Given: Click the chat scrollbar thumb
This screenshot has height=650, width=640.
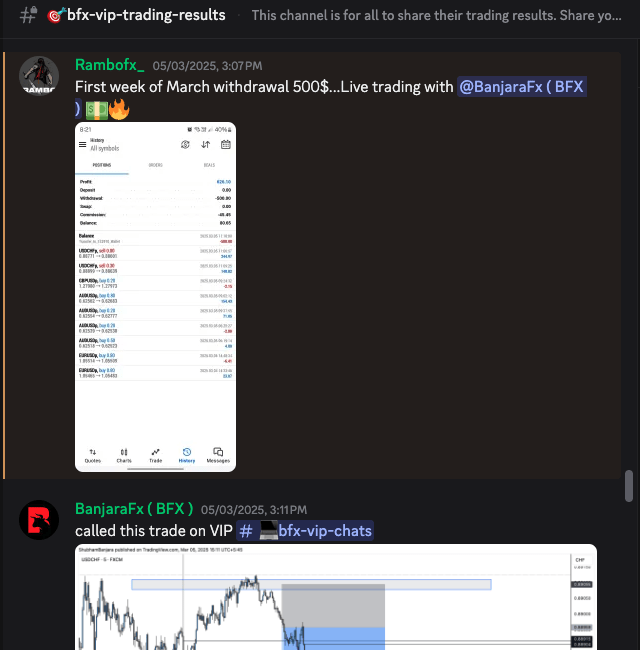Looking at the screenshot, I should (629, 486).
